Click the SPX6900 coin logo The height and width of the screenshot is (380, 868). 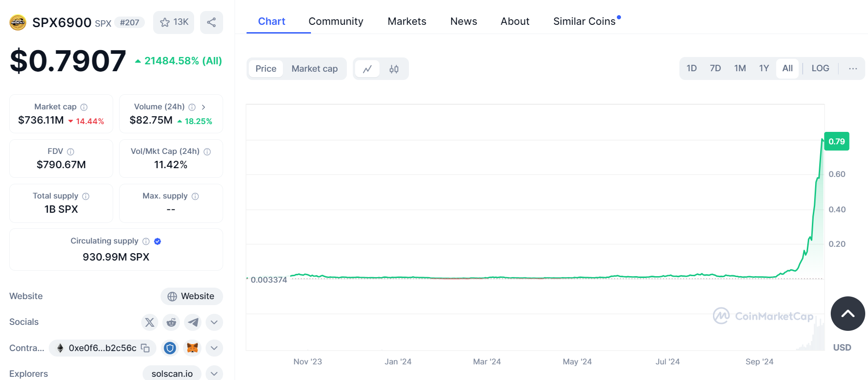[18, 23]
